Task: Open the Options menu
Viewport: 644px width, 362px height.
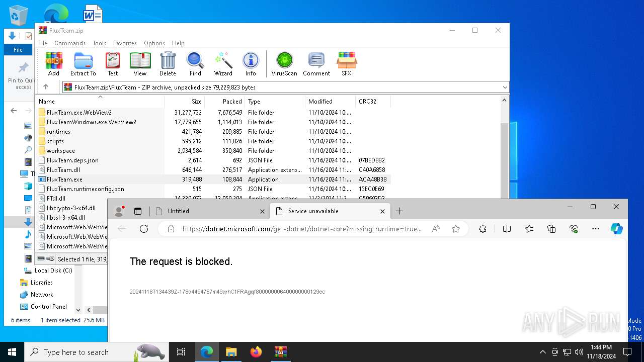Action: pyautogui.click(x=154, y=43)
